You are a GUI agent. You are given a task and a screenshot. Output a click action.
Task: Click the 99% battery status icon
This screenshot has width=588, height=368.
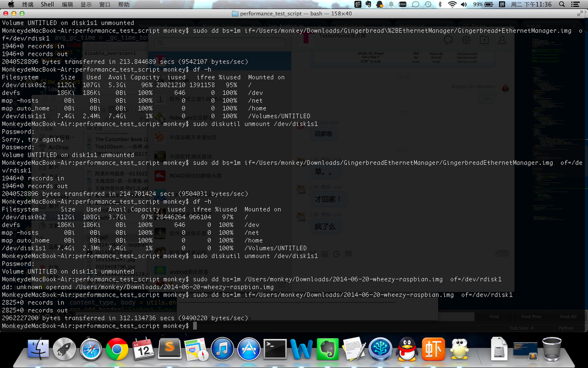[x=484, y=4]
